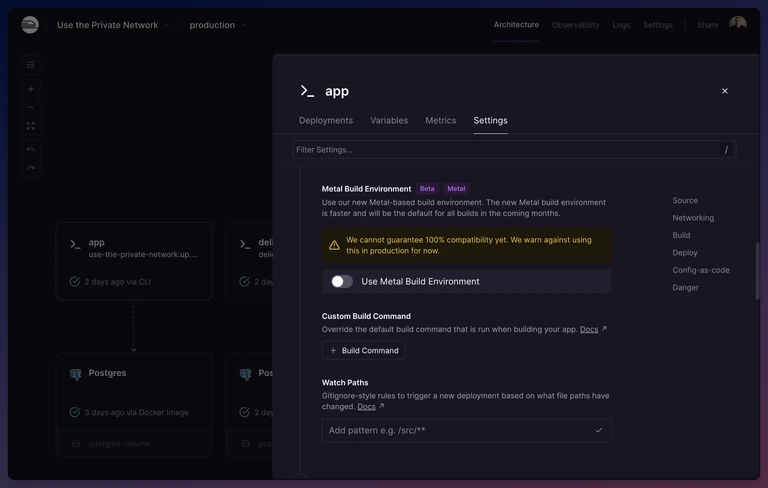
Task: Open the Deployments tab
Action: click(326, 121)
